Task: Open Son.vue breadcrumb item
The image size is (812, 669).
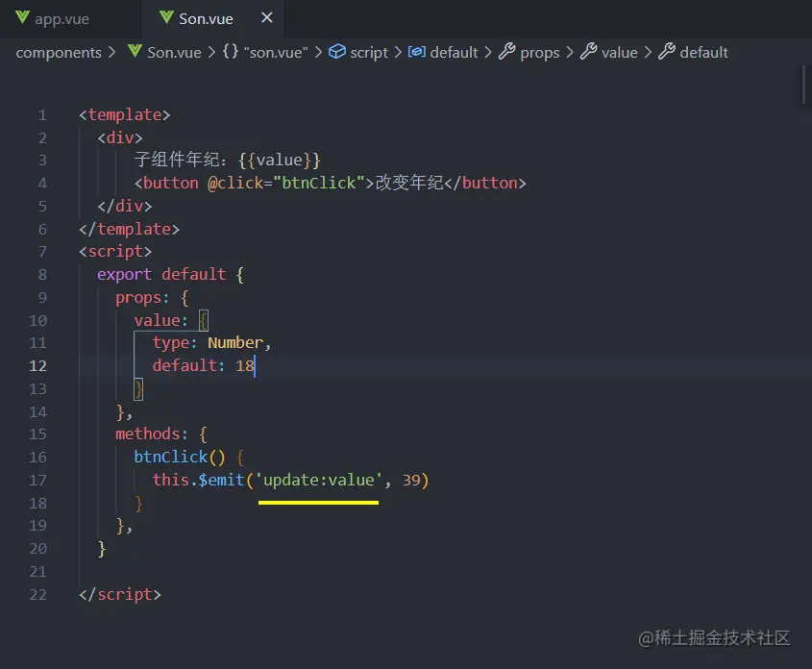Action: coord(174,52)
